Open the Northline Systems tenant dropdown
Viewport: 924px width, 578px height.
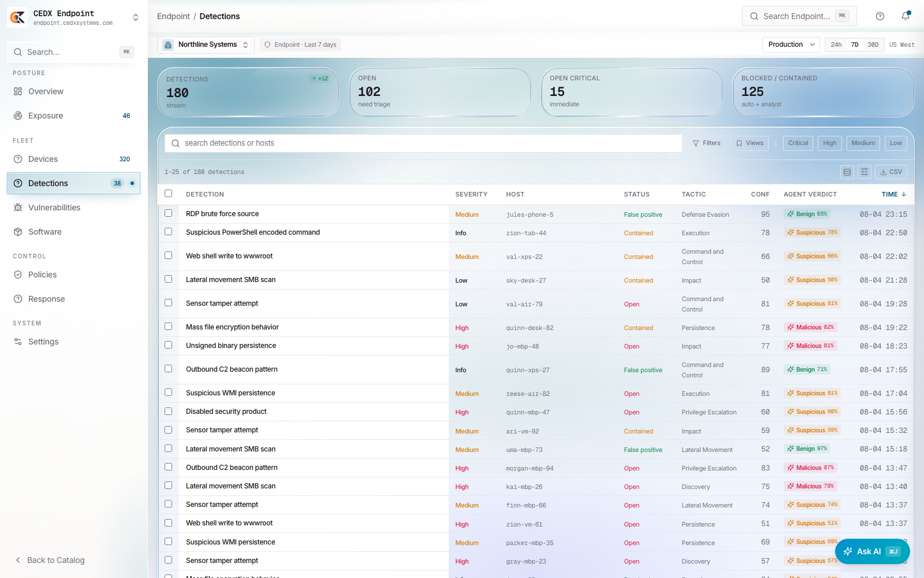point(206,45)
